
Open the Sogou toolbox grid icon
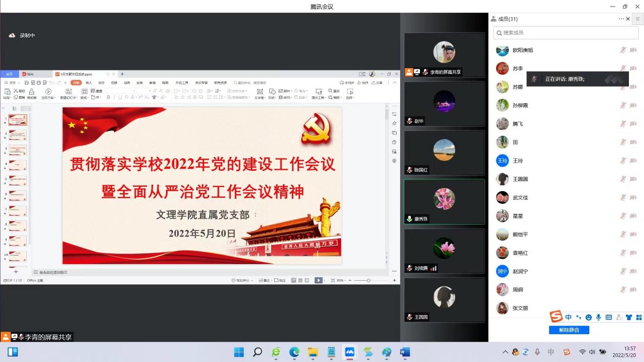click(x=639, y=317)
